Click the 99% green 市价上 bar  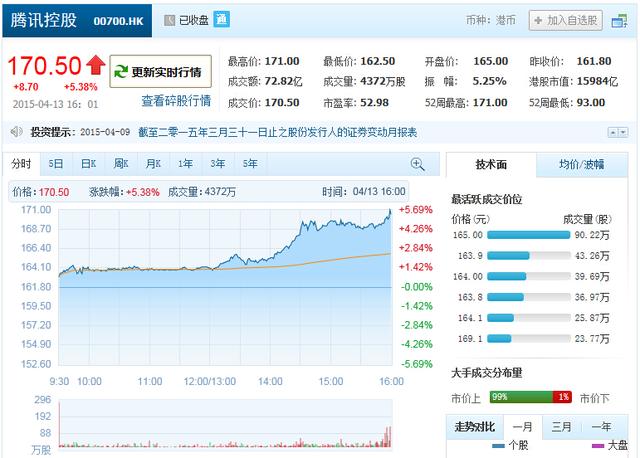coord(521,397)
